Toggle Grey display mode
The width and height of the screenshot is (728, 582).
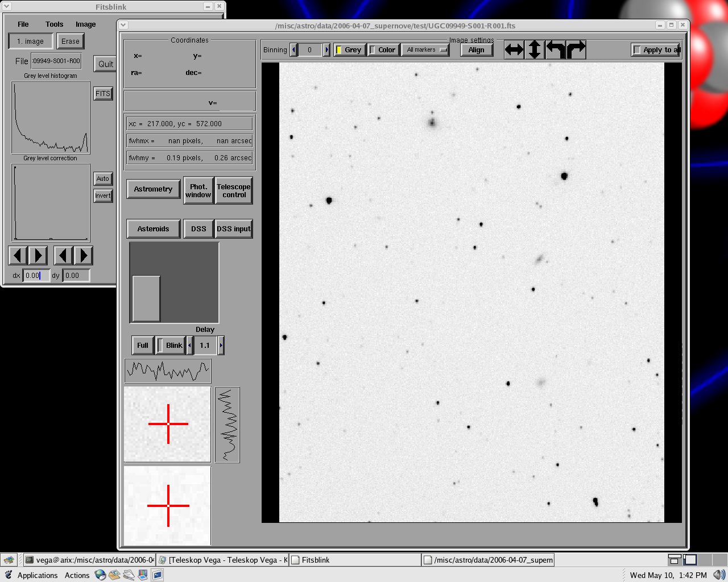(349, 49)
